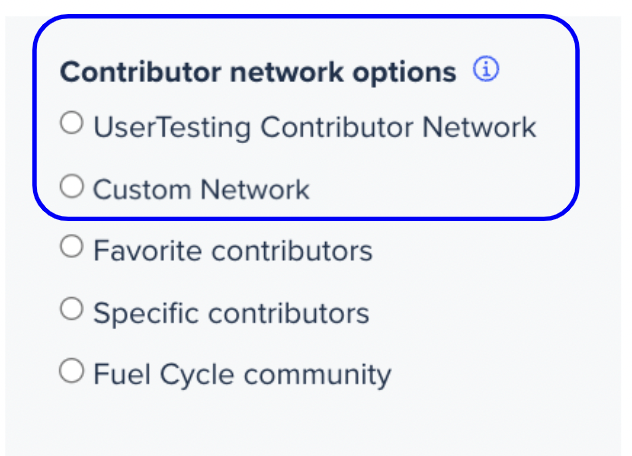The width and height of the screenshot is (632, 456).
Task: Click empty gray area below Fuel Cycle community
Action: pos(313,423)
